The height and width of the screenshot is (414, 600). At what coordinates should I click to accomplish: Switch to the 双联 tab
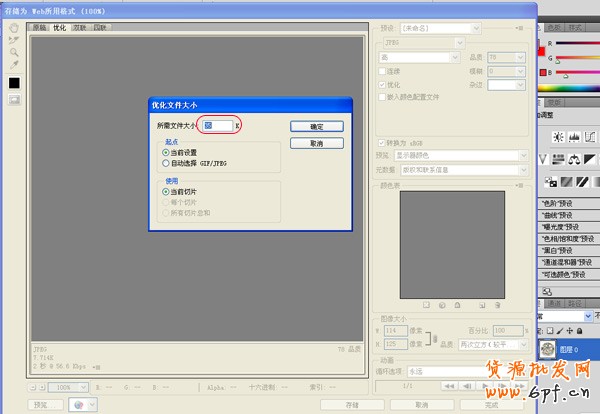[79, 28]
